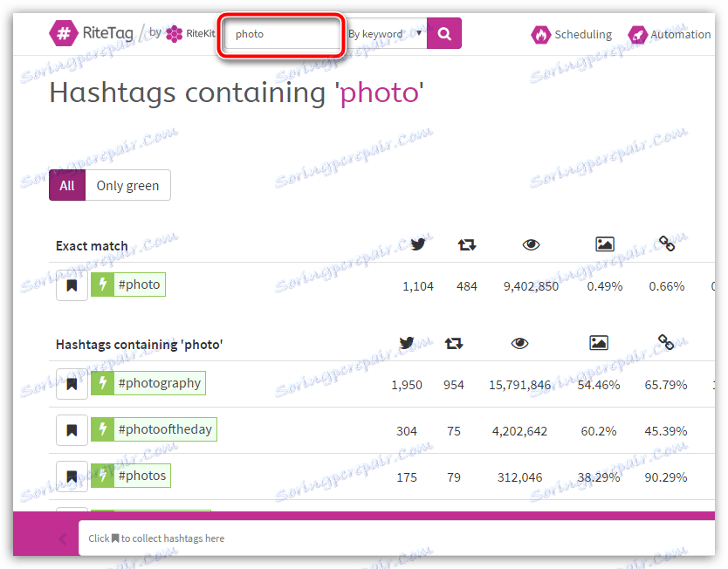
Task: Click eye exposure icon in Exact match header
Action: 531,244
